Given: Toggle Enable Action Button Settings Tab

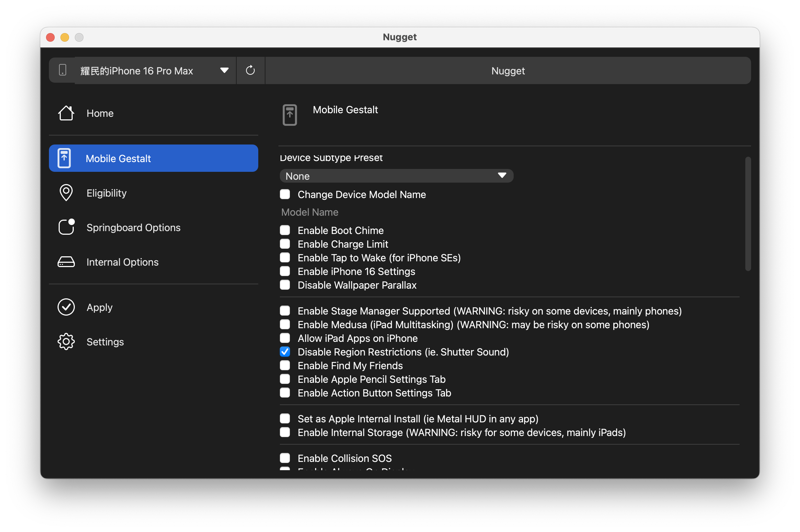Looking at the screenshot, I should 285,393.
